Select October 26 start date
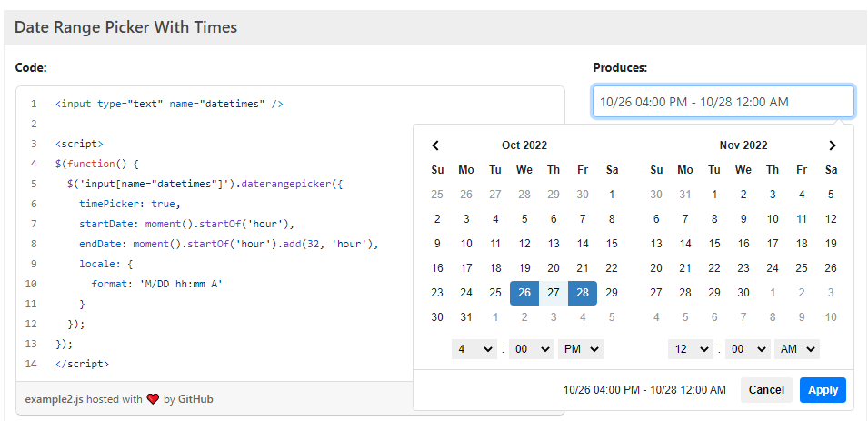This screenshot has width=868, height=421. (x=524, y=293)
